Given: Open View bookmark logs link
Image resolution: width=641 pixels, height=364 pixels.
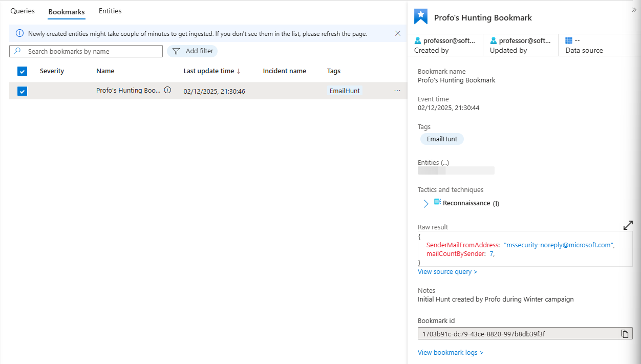Looking at the screenshot, I should click(450, 352).
